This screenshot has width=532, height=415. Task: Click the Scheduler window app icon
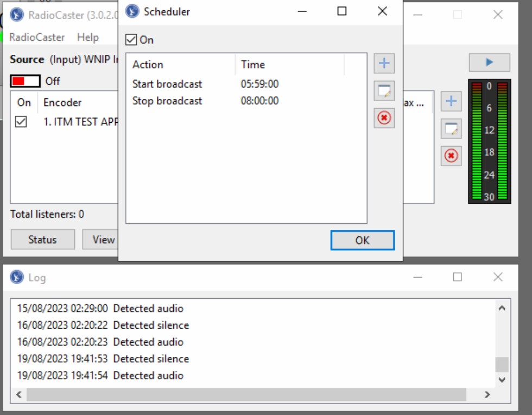pos(132,11)
